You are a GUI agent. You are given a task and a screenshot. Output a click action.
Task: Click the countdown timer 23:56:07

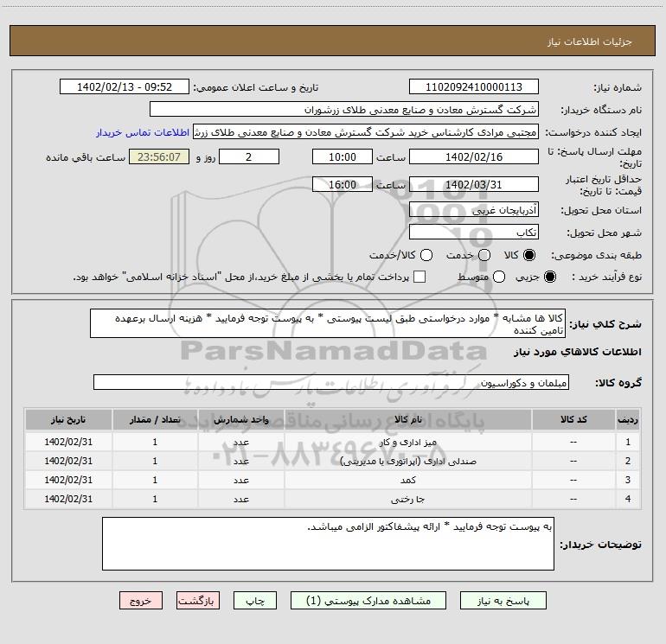coord(159,156)
